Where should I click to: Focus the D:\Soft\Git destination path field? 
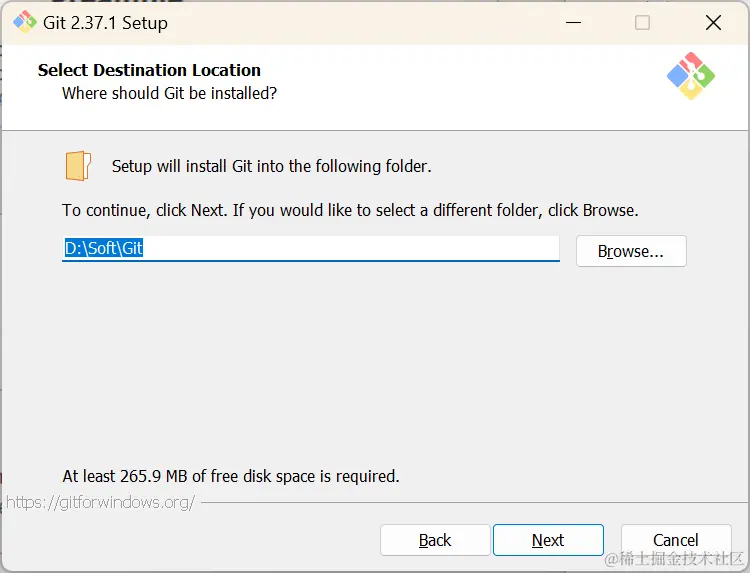pyautogui.click(x=310, y=248)
